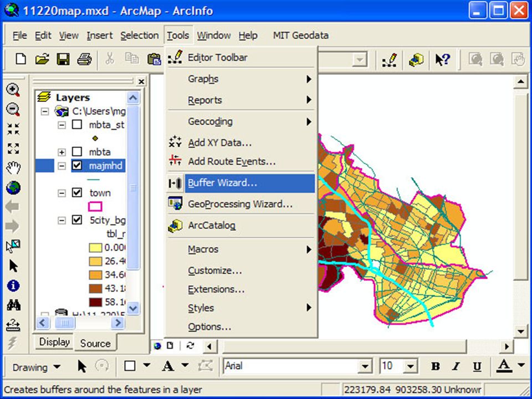Click the table of contents scroll-down arrow
The width and height of the screenshot is (532, 399).
pyautogui.click(x=133, y=308)
